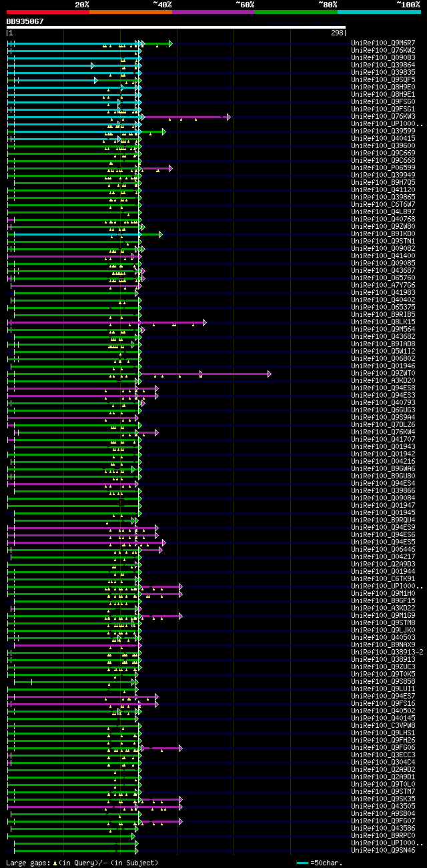Select the UniRef100_Q41120 label

point(383,190)
